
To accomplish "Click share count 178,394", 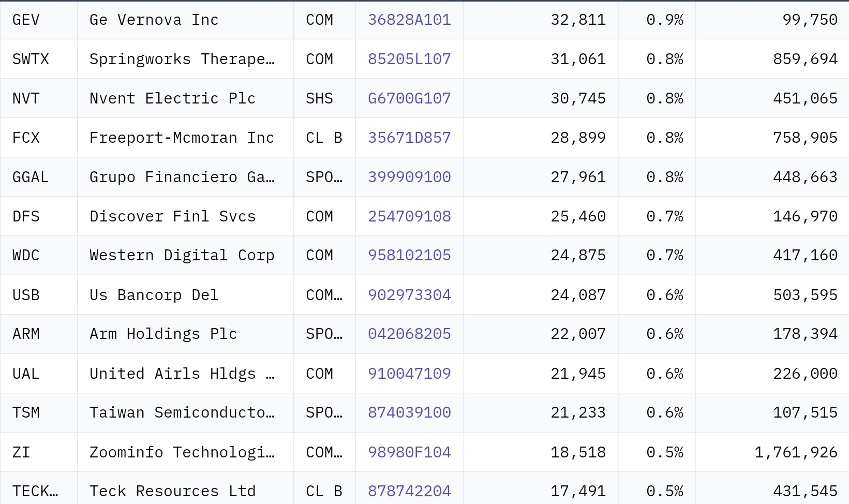I will tap(806, 334).
